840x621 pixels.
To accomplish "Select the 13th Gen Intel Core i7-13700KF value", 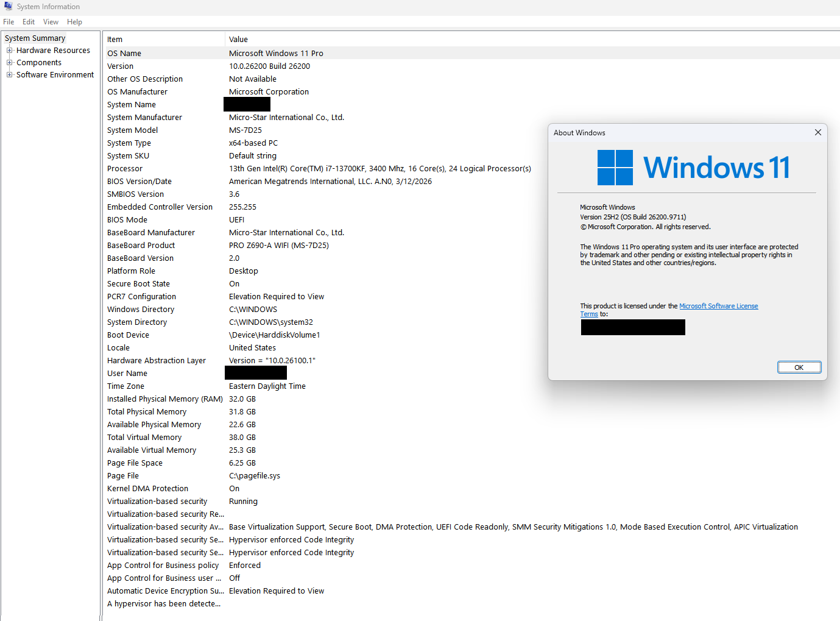I will click(x=380, y=169).
